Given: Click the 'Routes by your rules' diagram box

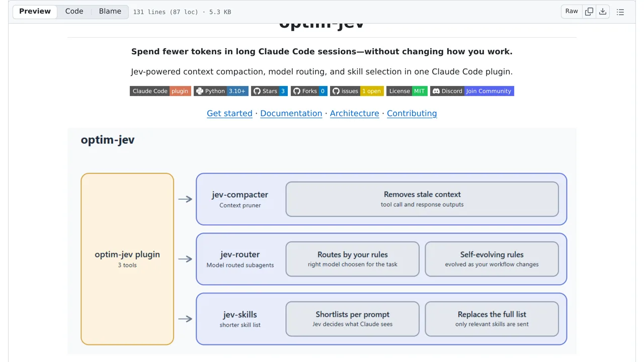Looking at the screenshot, I should 353,259.
